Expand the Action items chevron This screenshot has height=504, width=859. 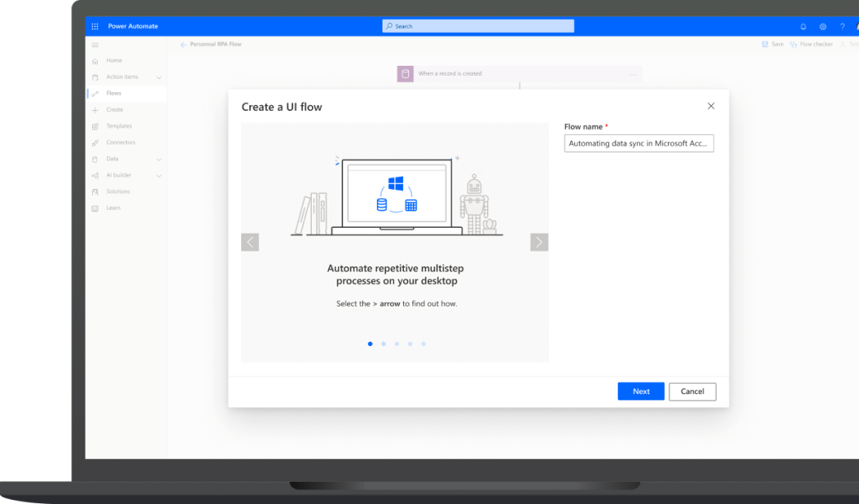[x=159, y=78]
